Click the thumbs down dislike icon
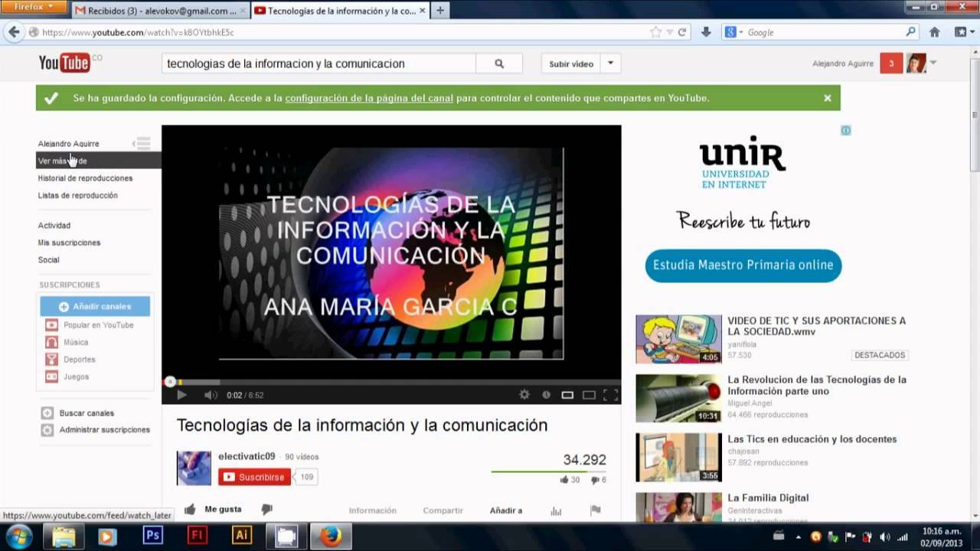Screen dimensions: 980x551 [266, 510]
